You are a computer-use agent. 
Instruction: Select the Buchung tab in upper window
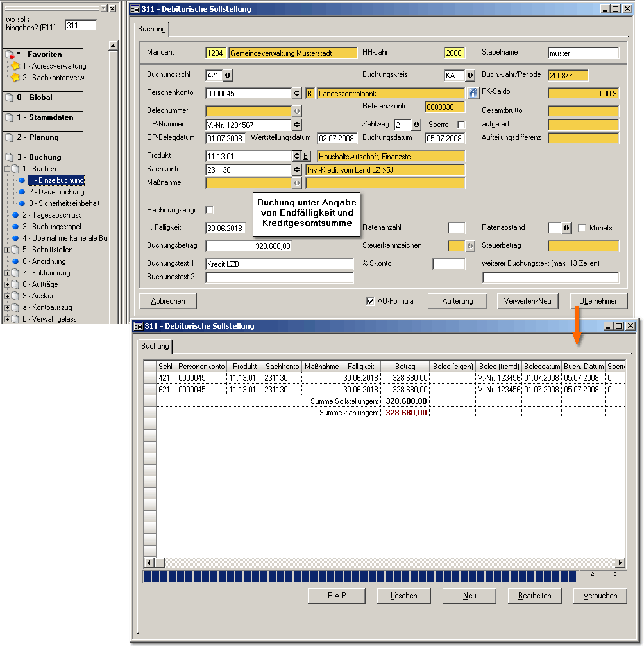152,29
